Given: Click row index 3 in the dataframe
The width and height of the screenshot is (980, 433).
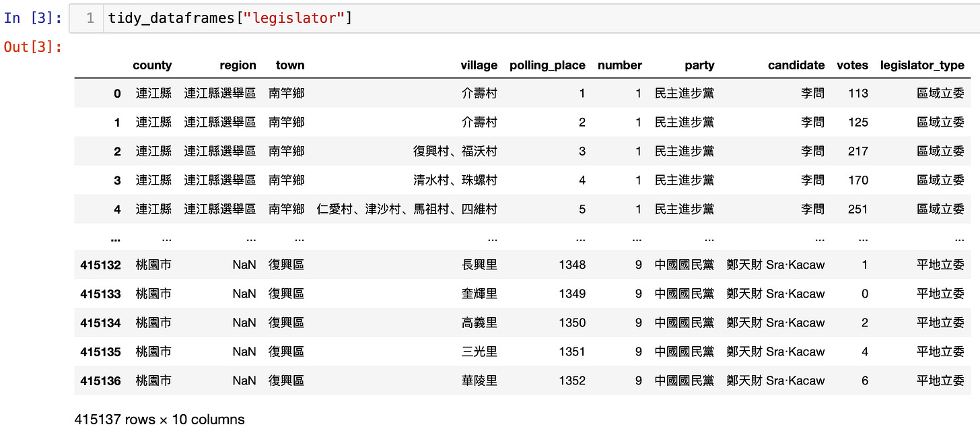Looking at the screenshot, I should (117, 180).
